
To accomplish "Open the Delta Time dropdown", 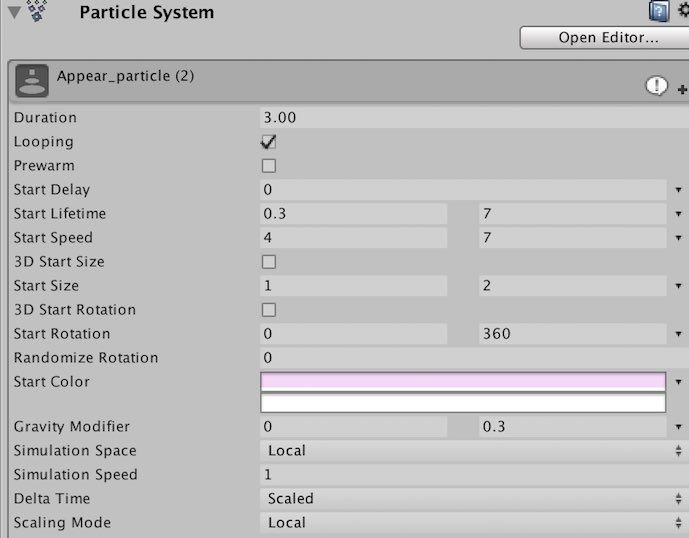I will (470, 499).
